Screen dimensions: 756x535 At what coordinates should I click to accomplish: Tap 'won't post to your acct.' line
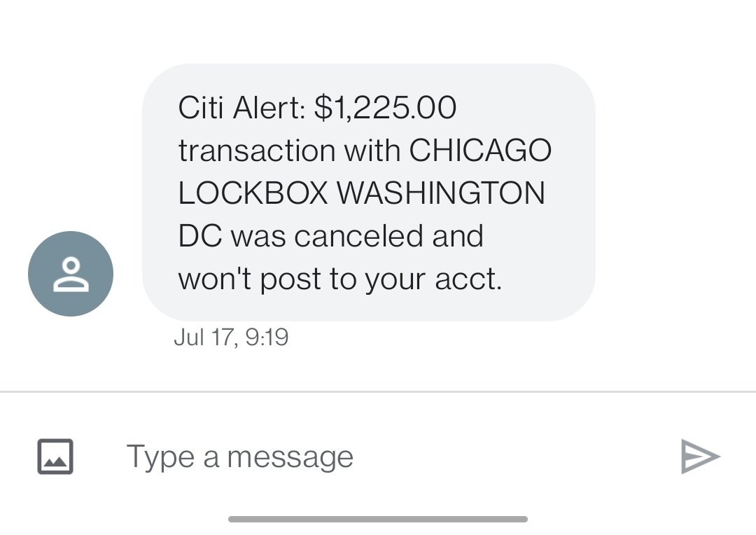click(340, 279)
